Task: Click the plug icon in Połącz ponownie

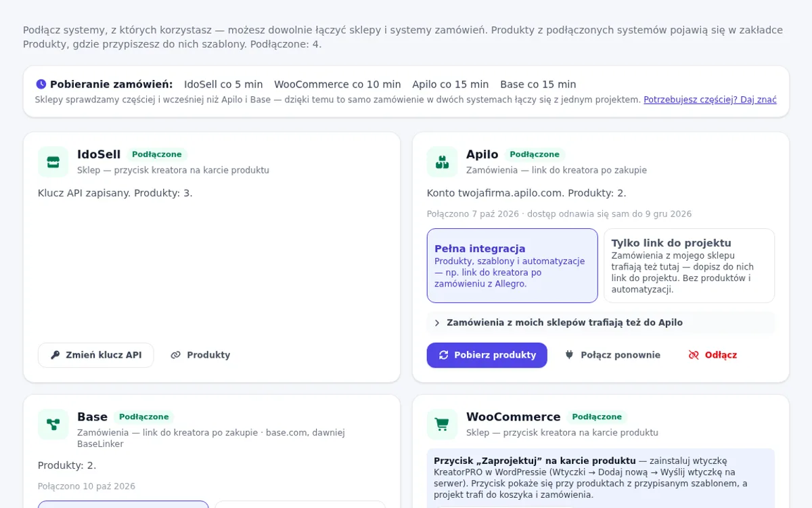Action: point(570,355)
